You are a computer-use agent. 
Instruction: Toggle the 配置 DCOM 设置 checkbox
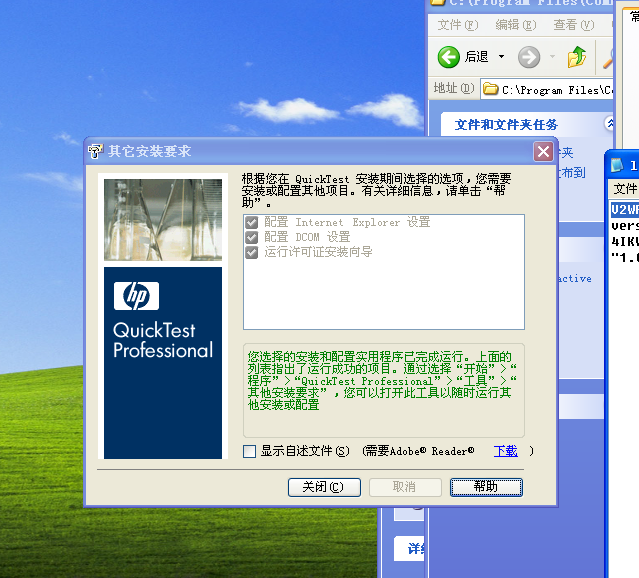click(x=251, y=237)
